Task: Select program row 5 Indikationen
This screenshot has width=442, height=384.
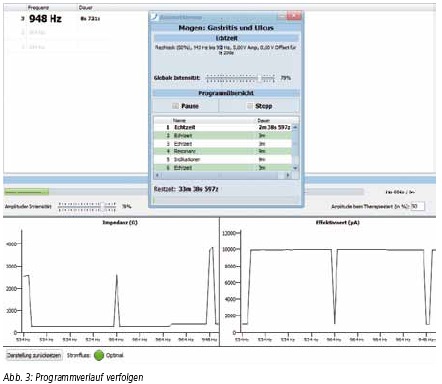Action: pos(223,159)
